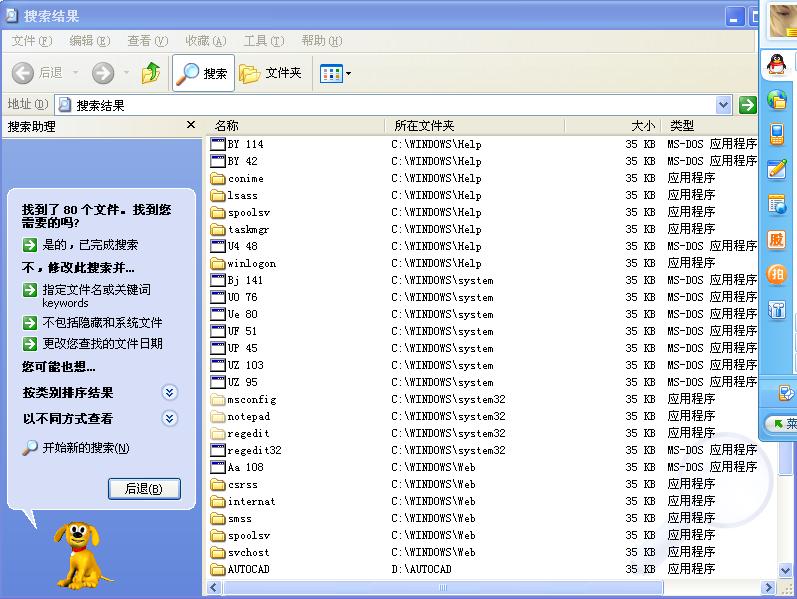Open the 帮助(H) menu
The width and height of the screenshot is (797, 599).
(x=322, y=41)
